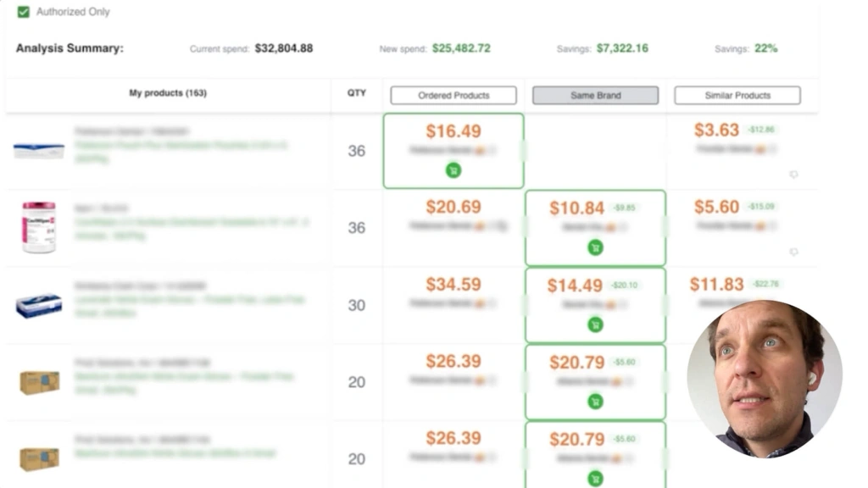Open the Similar Products tab

pos(737,96)
